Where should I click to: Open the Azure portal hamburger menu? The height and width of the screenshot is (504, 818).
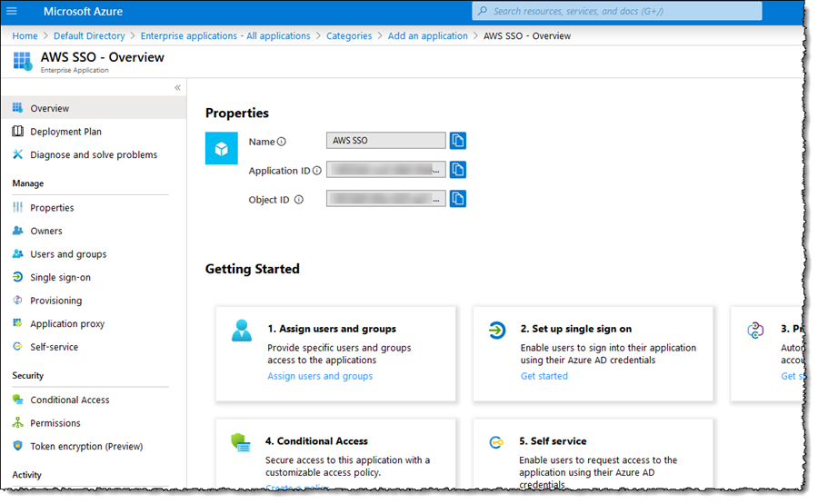click(12, 11)
